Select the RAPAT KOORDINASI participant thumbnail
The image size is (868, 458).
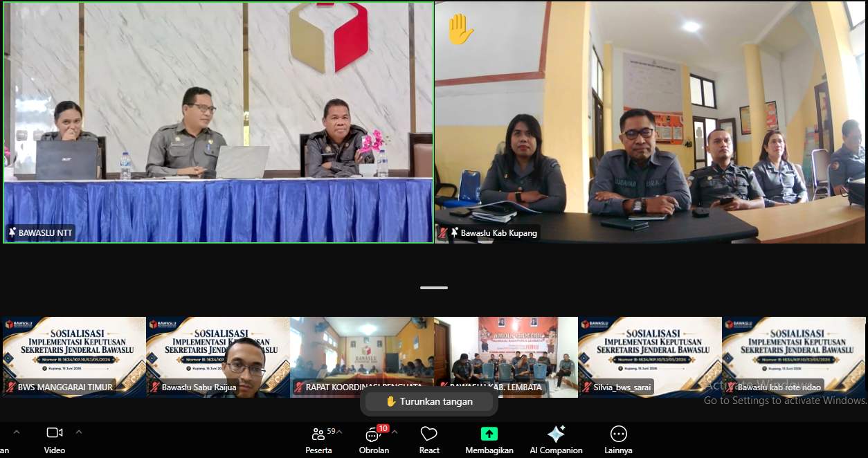tap(362, 357)
